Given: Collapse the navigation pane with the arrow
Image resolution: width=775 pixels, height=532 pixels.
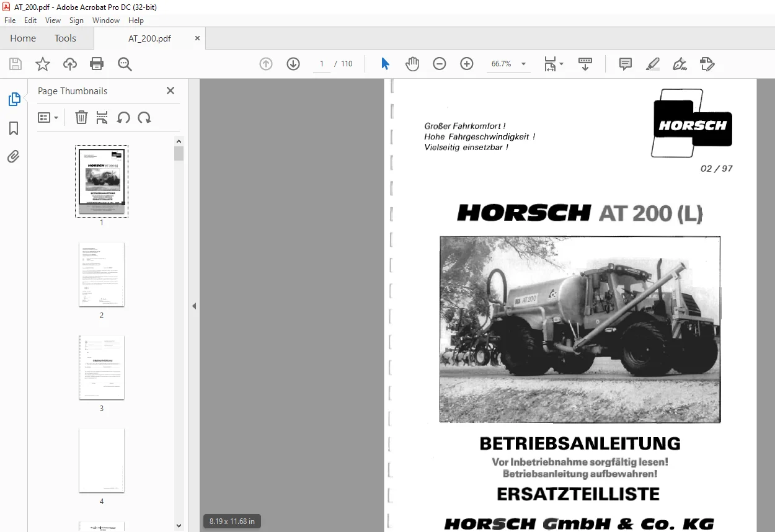Looking at the screenshot, I should click(x=194, y=306).
